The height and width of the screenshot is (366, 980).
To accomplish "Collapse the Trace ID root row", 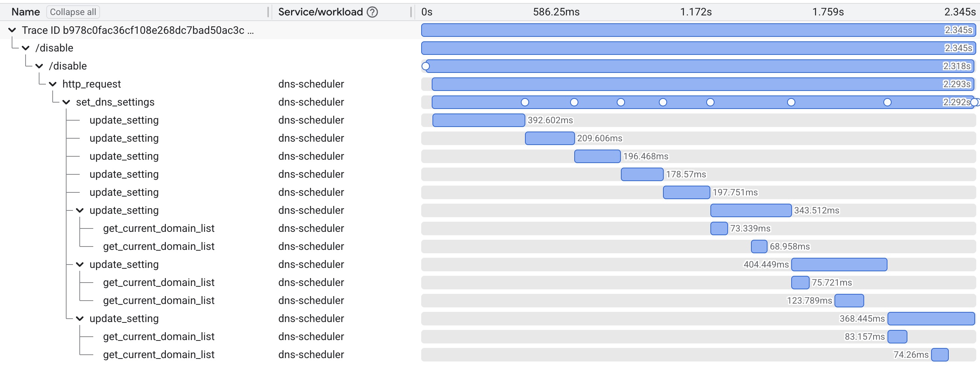I will coord(12,30).
